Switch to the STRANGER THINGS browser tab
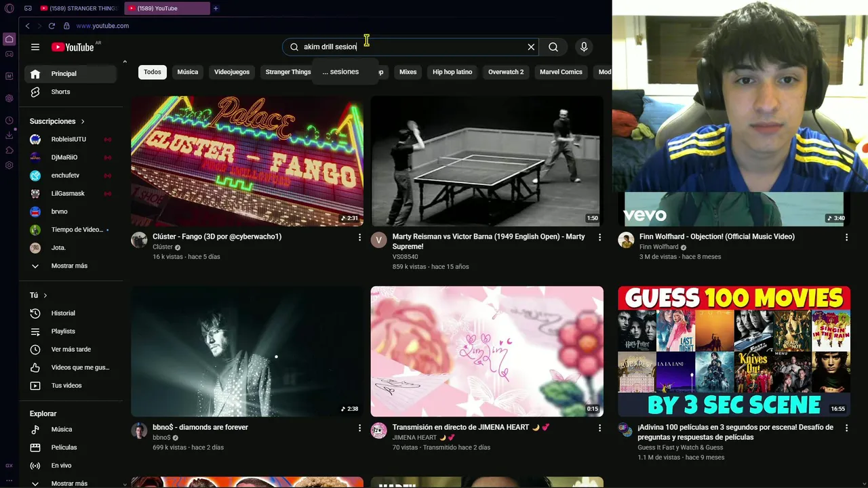 click(x=79, y=8)
